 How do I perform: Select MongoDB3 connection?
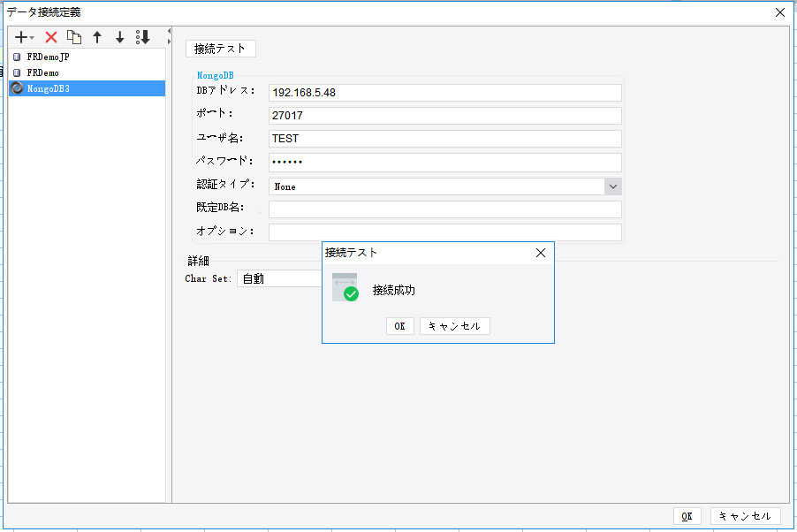coord(87,88)
